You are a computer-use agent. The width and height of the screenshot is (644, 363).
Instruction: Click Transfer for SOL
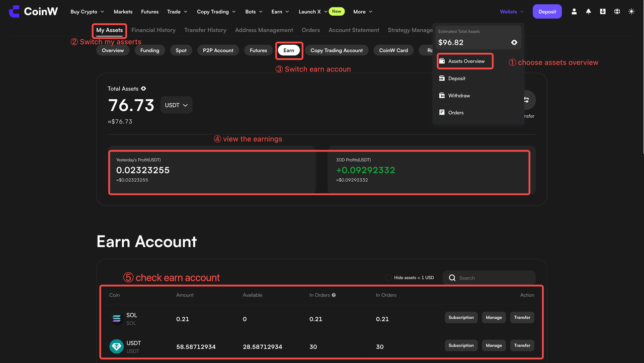pyautogui.click(x=522, y=318)
